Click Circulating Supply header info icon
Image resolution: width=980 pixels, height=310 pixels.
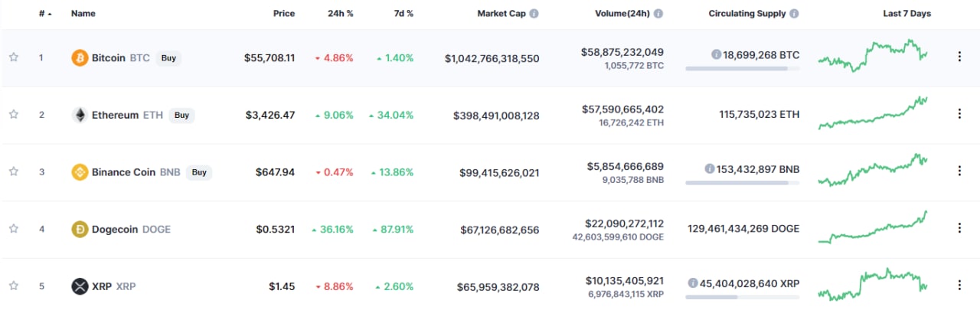pos(794,14)
